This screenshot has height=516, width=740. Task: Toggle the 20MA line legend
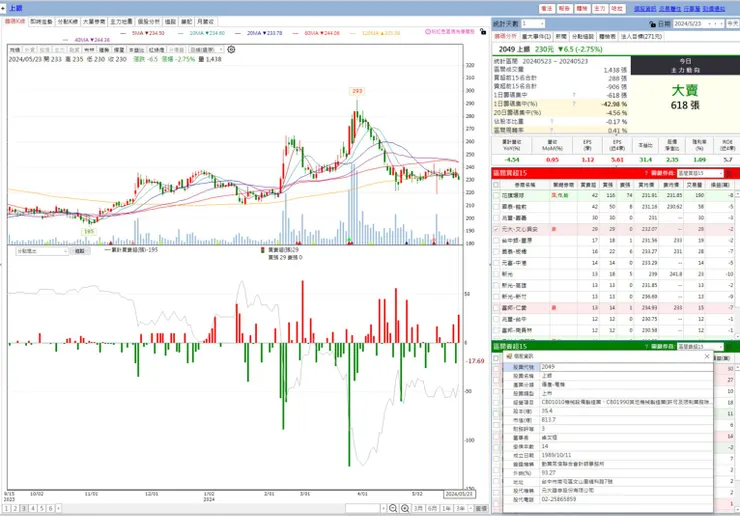[x=259, y=33]
